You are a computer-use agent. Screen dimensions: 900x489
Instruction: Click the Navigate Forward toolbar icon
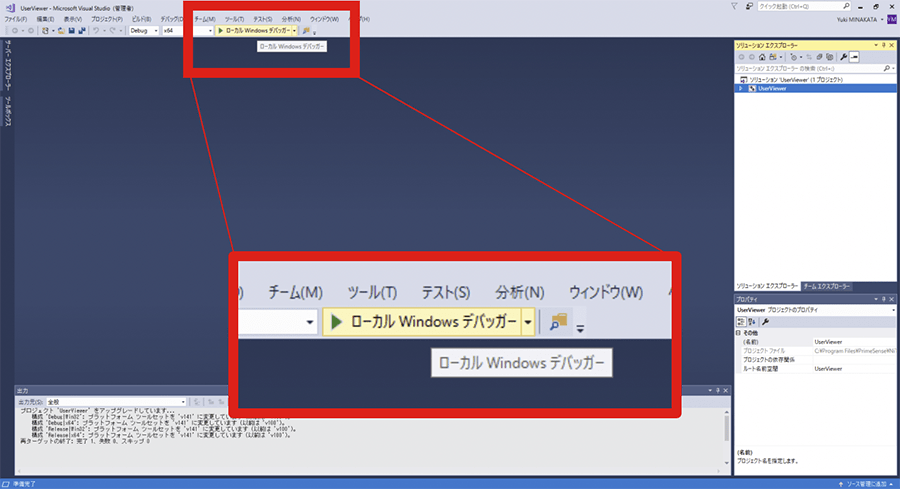(30, 30)
